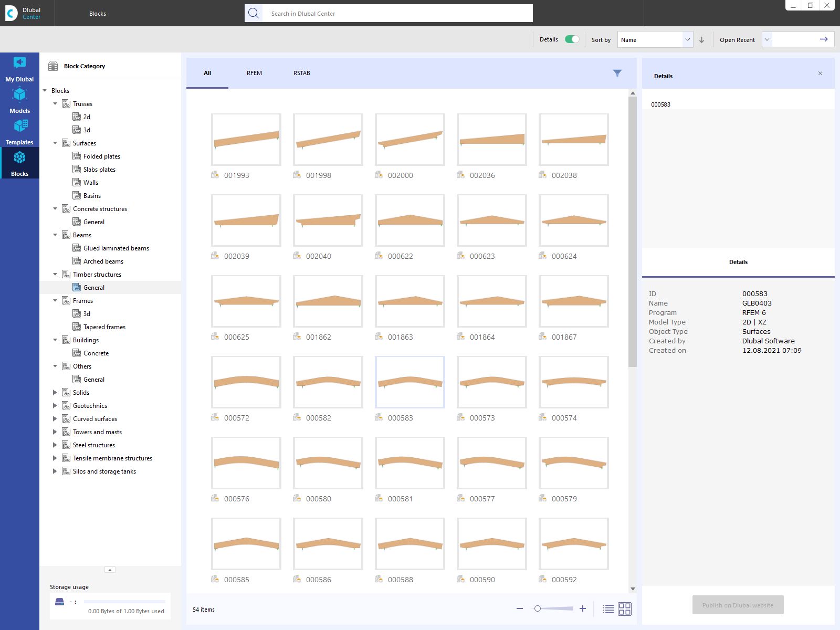Image resolution: width=840 pixels, height=630 pixels.
Task: Open the Templates sidebar section
Action: coord(19,132)
